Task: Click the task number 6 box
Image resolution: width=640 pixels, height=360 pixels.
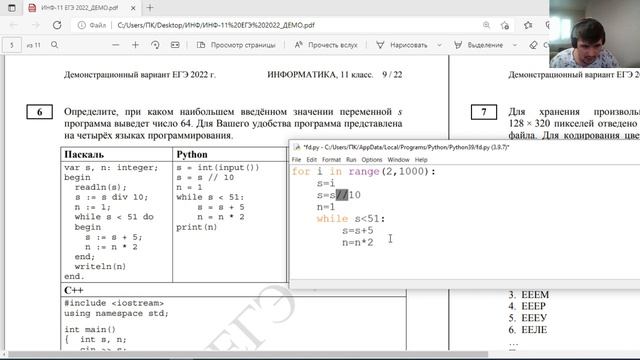Action: [x=40, y=112]
